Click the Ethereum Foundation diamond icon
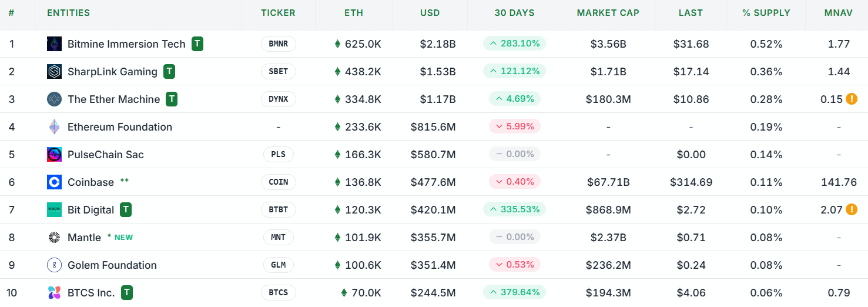This screenshot has width=868, height=307. tap(54, 127)
